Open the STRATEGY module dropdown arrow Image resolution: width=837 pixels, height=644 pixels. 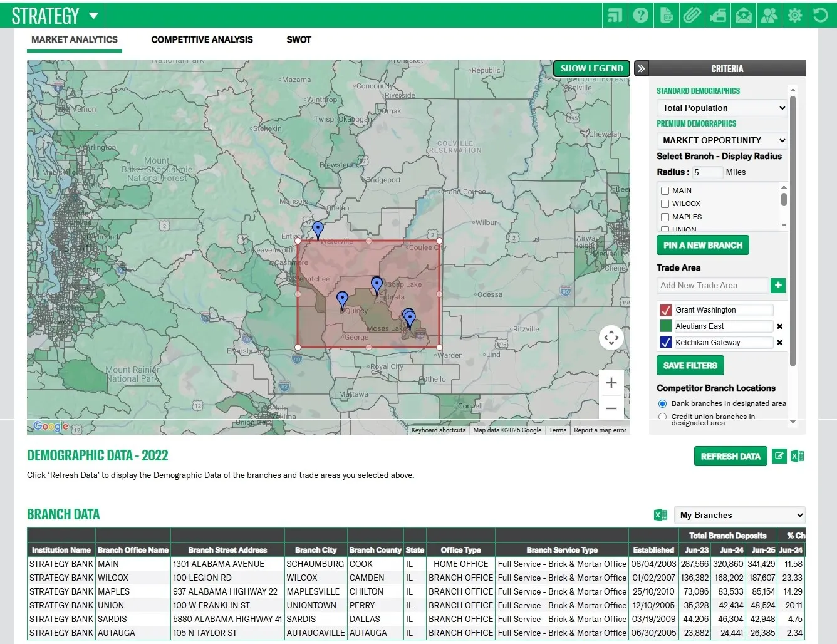click(93, 16)
